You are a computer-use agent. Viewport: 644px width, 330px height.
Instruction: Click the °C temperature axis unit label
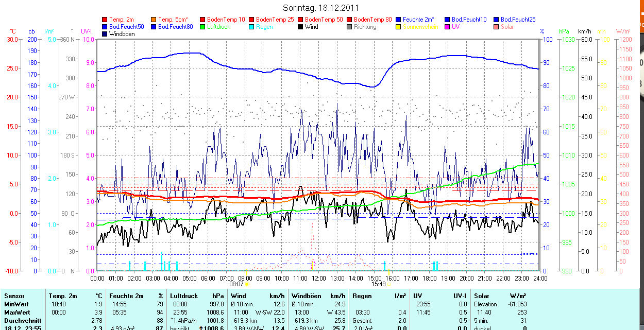tap(13, 31)
